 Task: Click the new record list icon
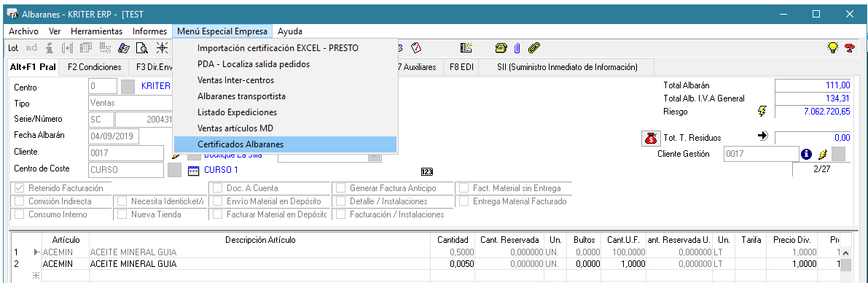[x=466, y=48]
